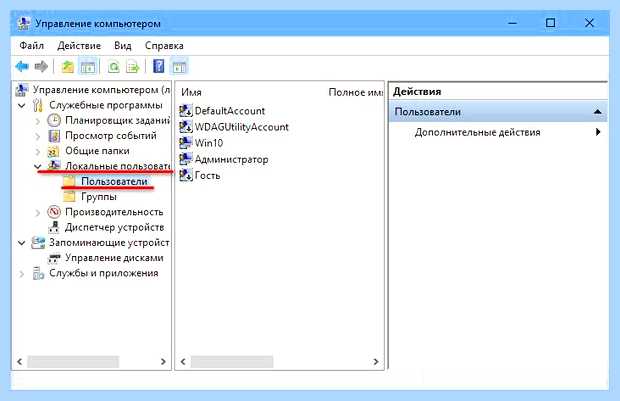This screenshot has width=620, height=401.
Task: Click the Служебные программы tools icon
Action: click(38, 105)
